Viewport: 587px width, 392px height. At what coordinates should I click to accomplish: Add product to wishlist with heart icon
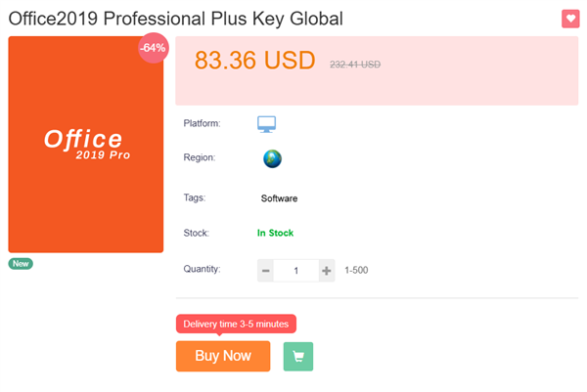coord(570,19)
